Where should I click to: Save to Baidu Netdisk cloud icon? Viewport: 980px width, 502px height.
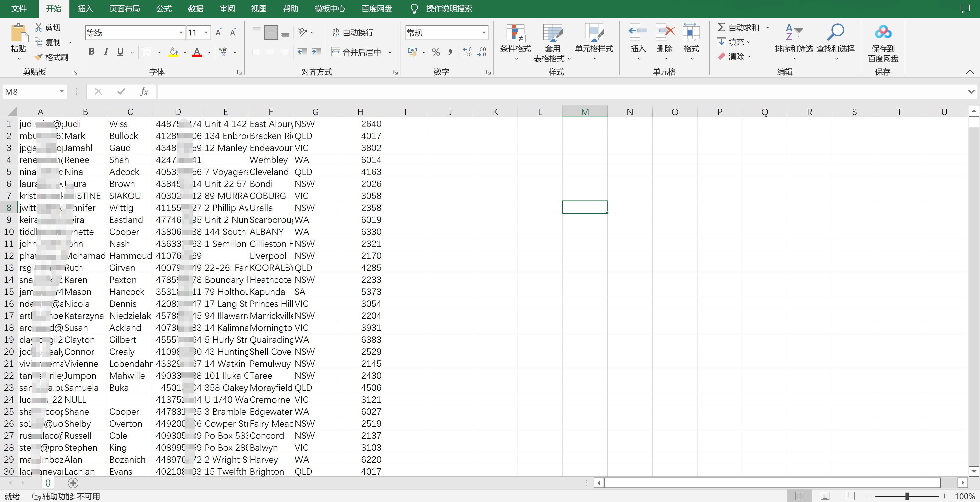[x=883, y=32]
